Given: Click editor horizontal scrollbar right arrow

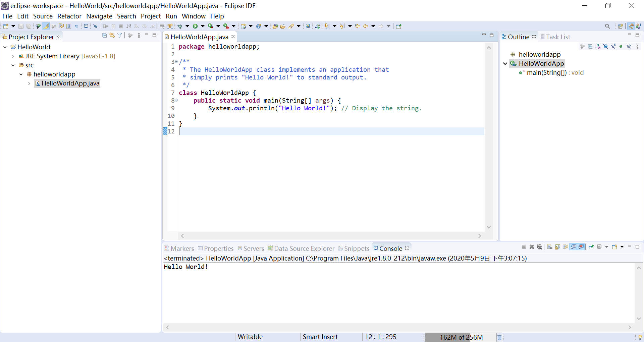Looking at the screenshot, I should [480, 236].
